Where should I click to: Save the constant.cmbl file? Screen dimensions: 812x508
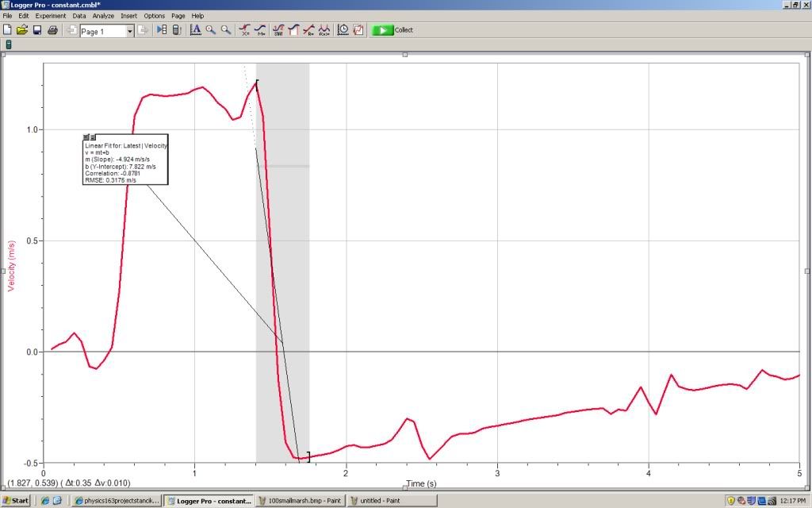(x=36, y=29)
